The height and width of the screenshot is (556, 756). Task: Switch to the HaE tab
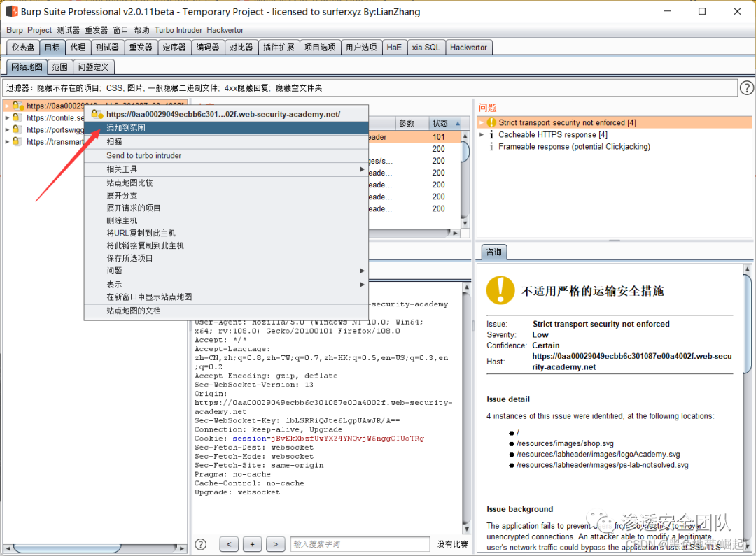click(394, 48)
